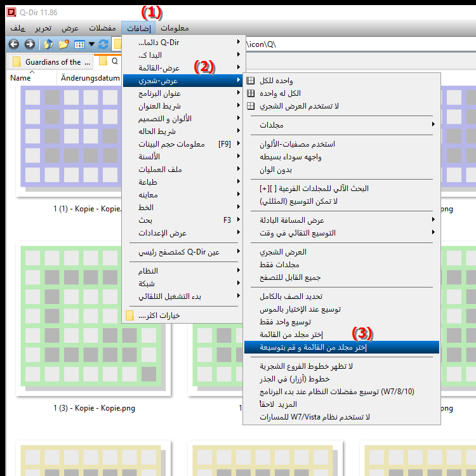Toggle لا تمكن التوسيع (المثلثي) option
Viewport: 476px width, 476px height.
tap(341, 201)
